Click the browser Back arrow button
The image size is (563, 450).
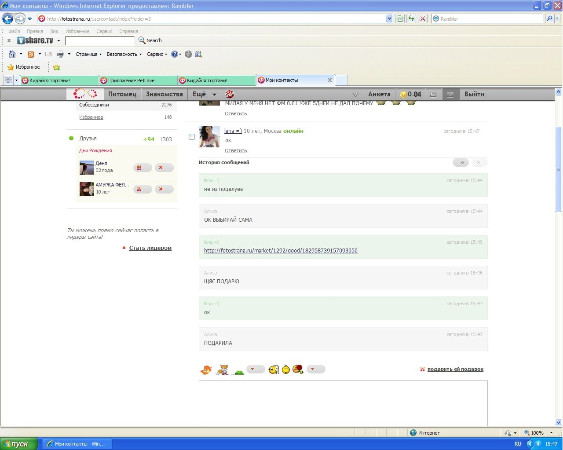click(x=8, y=18)
